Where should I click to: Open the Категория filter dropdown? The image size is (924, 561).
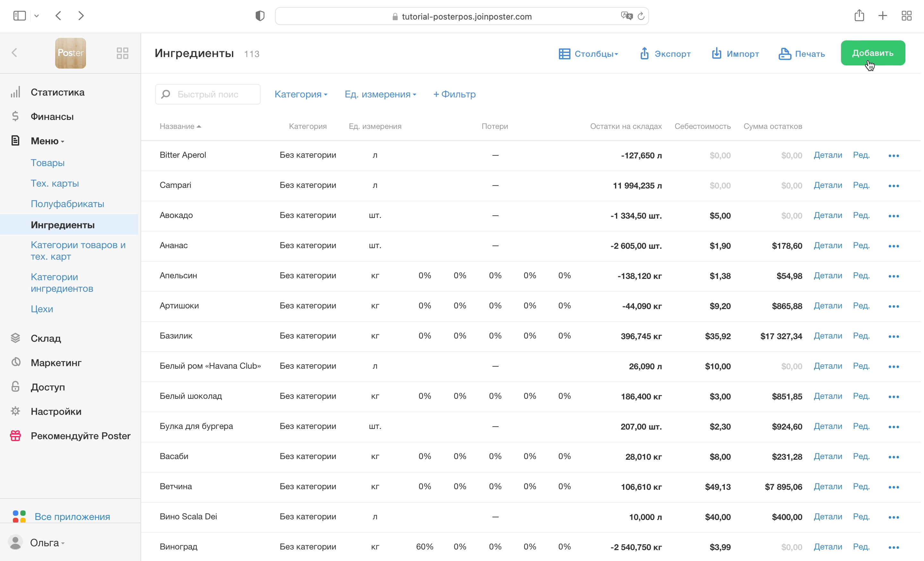click(301, 94)
